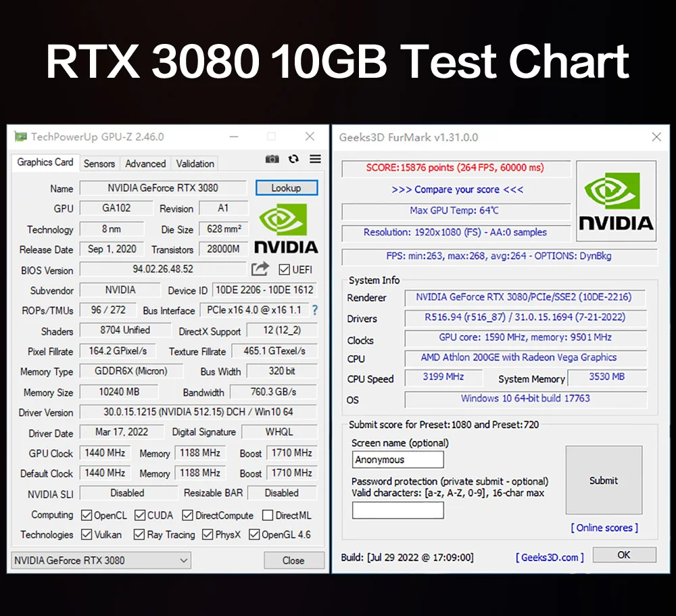Screen dimensions: 676x616
Task: Click the Submit button in FurMark
Action: tap(603, 480)
